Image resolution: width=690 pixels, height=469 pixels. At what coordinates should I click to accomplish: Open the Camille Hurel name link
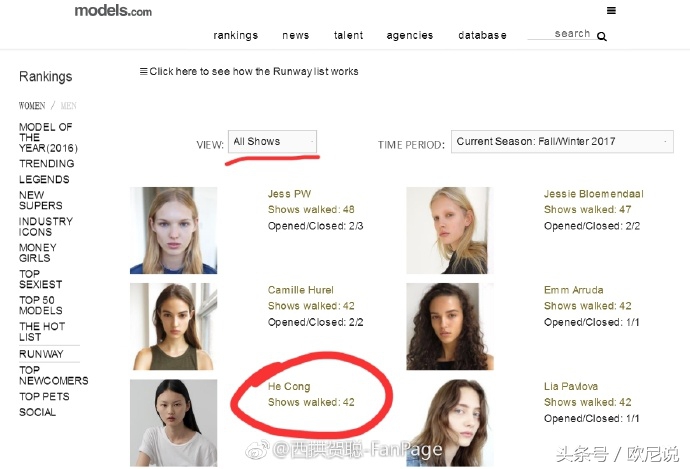click(x=300, y=291)
